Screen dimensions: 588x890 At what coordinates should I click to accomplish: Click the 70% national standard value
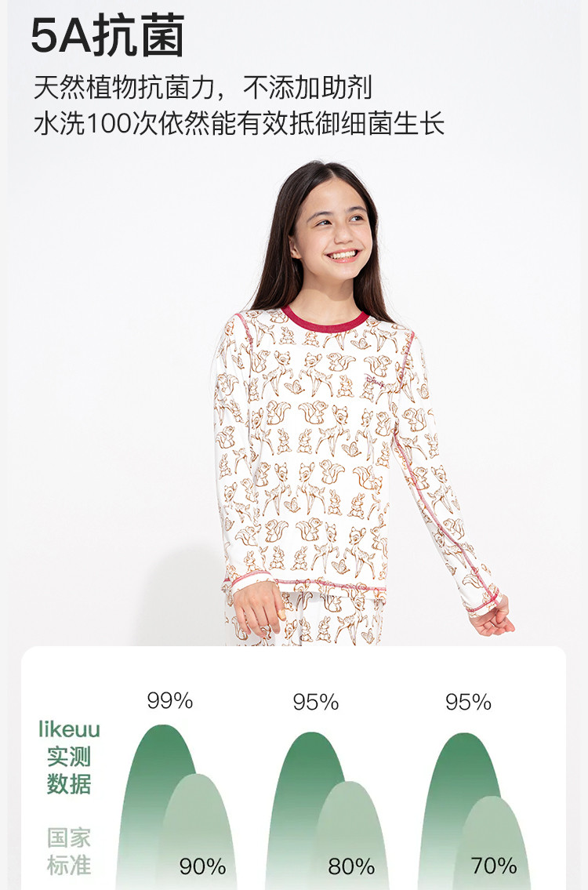click(494, 866)
